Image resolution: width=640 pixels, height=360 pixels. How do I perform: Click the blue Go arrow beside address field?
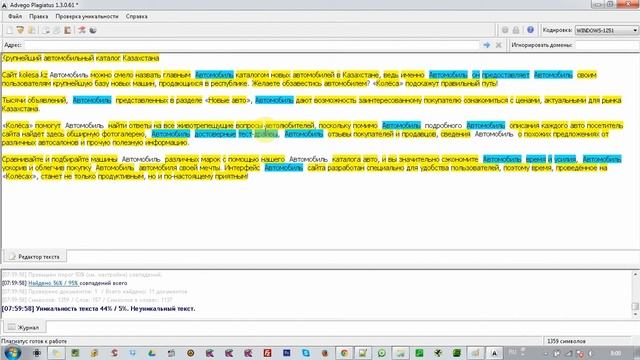click(487, 45)
